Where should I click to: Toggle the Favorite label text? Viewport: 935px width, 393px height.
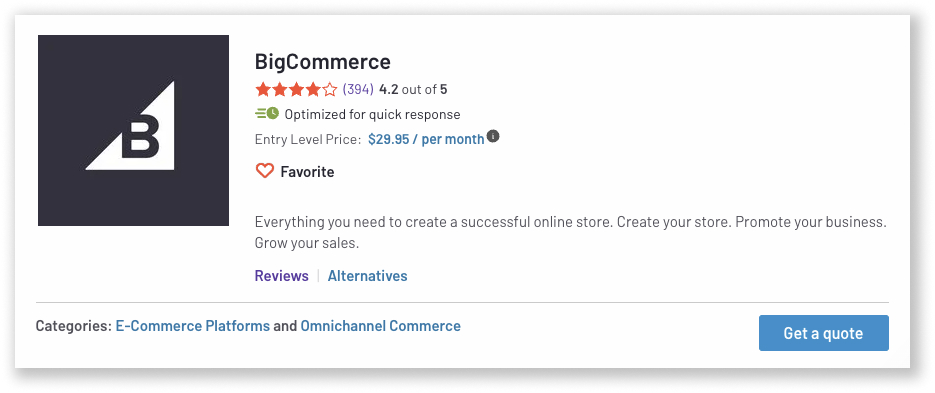(307, 172)
